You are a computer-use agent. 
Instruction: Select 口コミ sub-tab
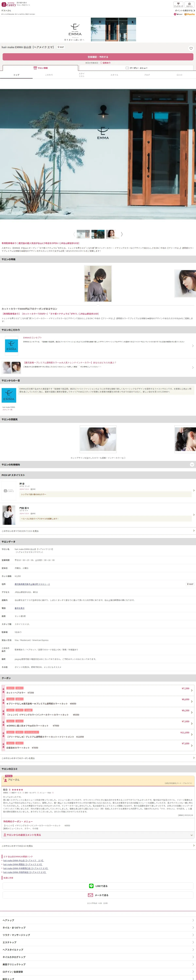pyautogui.click(x=180, y=75)
